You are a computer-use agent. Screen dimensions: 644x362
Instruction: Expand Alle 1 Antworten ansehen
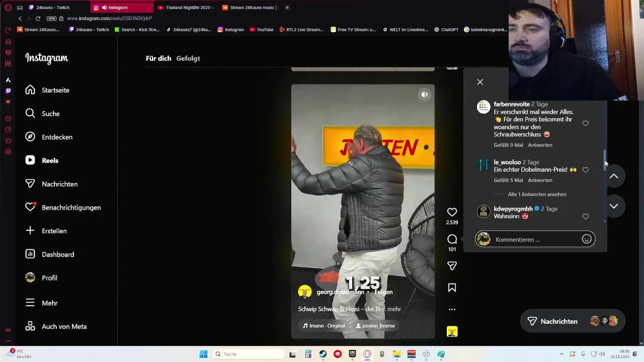tap(537, 194)
